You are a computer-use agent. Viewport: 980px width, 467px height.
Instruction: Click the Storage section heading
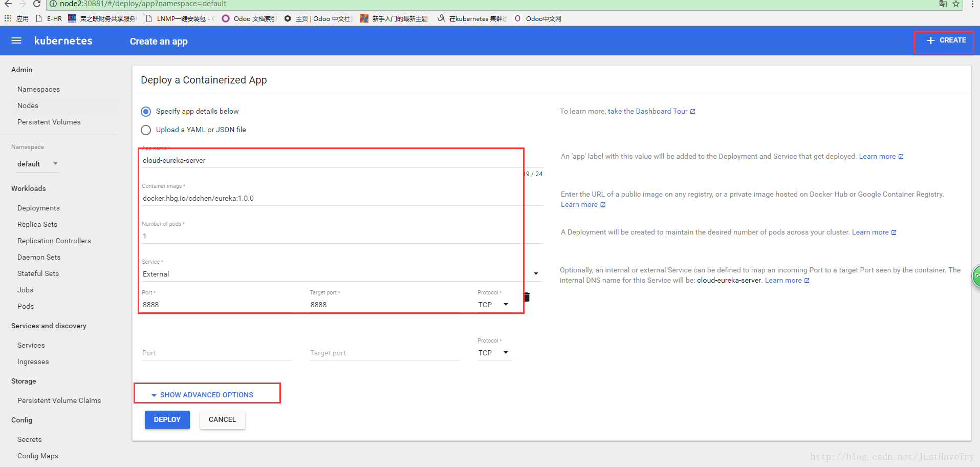click(x=24, y=381)
